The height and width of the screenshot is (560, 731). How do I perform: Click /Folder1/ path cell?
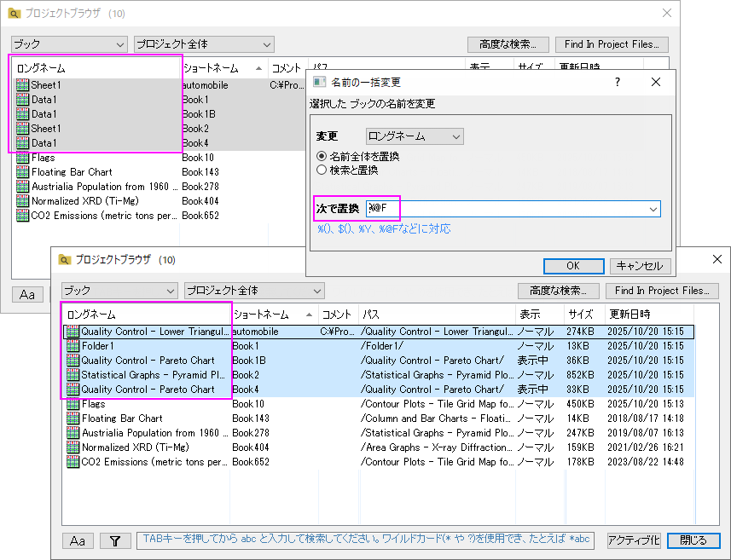point(382,346)
